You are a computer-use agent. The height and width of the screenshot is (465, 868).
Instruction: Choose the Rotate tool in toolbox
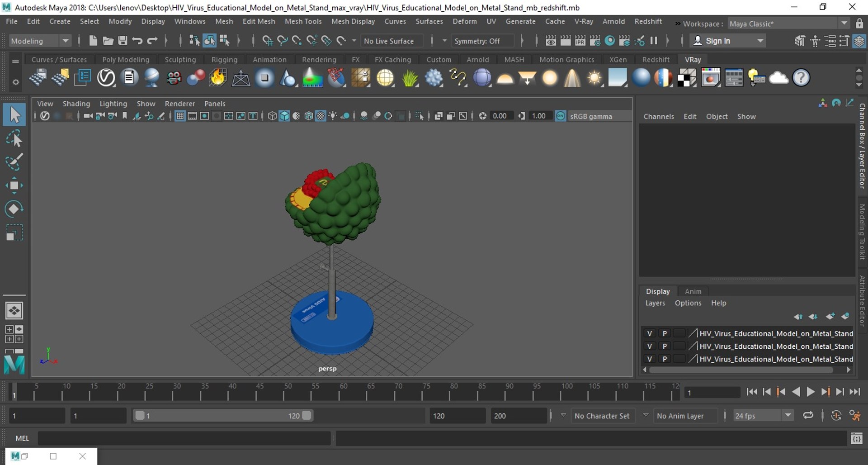[14, 209]
